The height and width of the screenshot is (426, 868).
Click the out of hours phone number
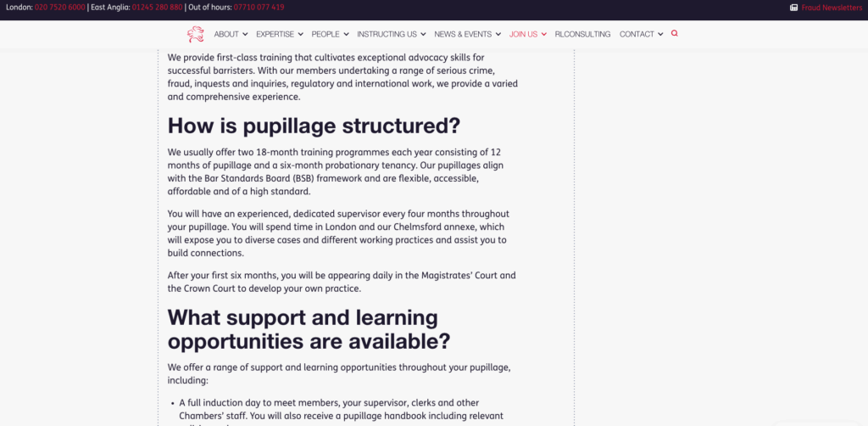coord(259,7)
